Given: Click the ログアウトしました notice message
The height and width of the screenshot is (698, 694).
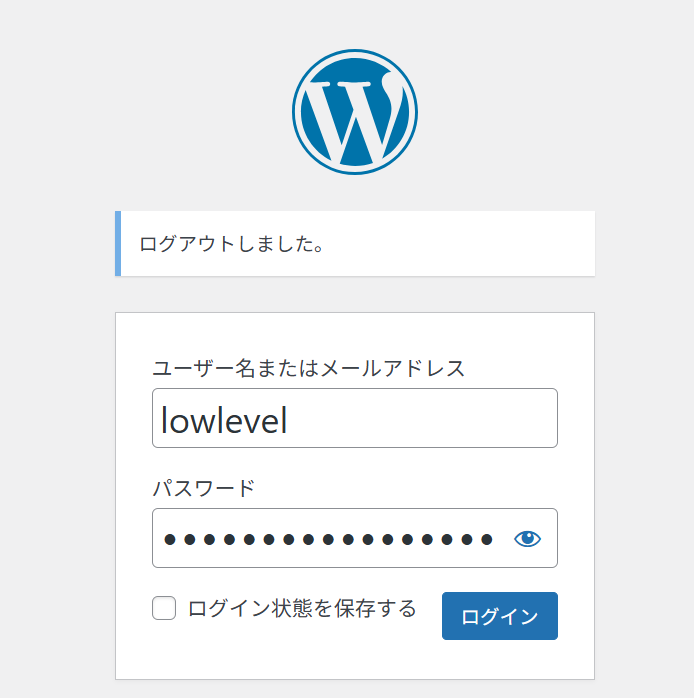Looking at the screenshot, I should pyautogui.click(x=232, y=244).
